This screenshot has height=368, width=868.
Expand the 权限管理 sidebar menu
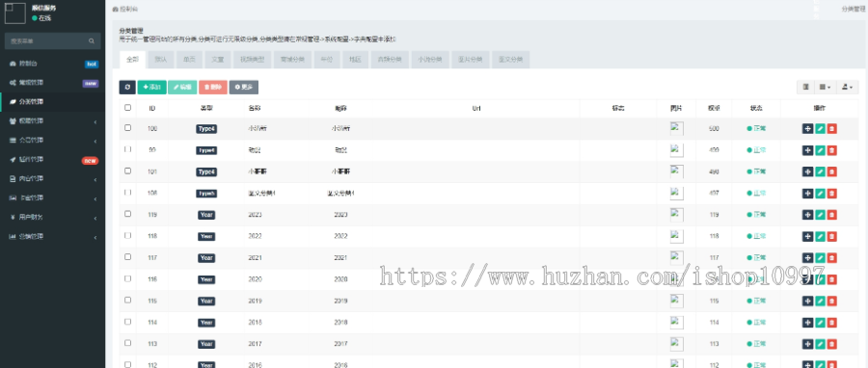point(53,121)
